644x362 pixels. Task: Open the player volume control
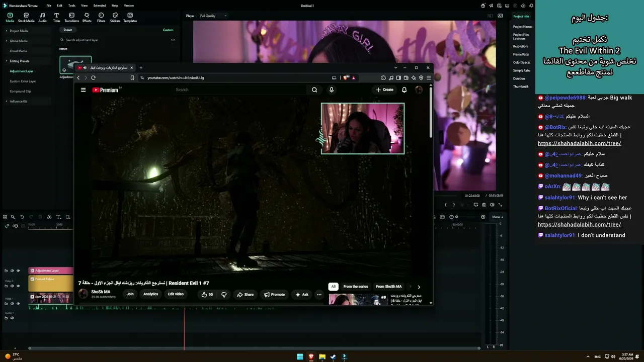pyautogui.click(x=492, y=205)
